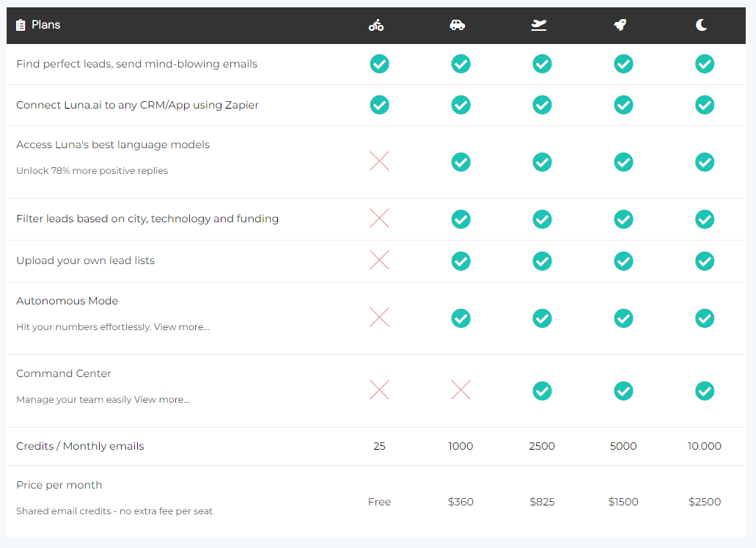Click red X for Autonomous Mode bicycle plan
The width and height of the screenshot is (756, 548).
379,318
